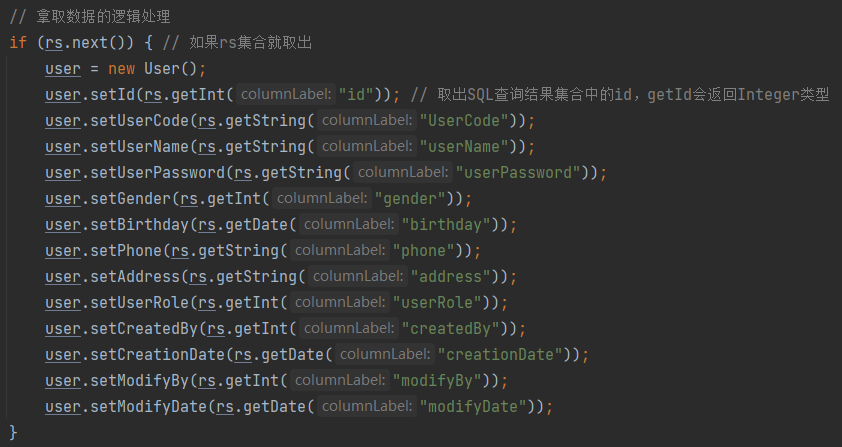842x447 pixels.
Task: Click the "birthday" string literal
Action: pyautogui.click(x=445, y=225)
